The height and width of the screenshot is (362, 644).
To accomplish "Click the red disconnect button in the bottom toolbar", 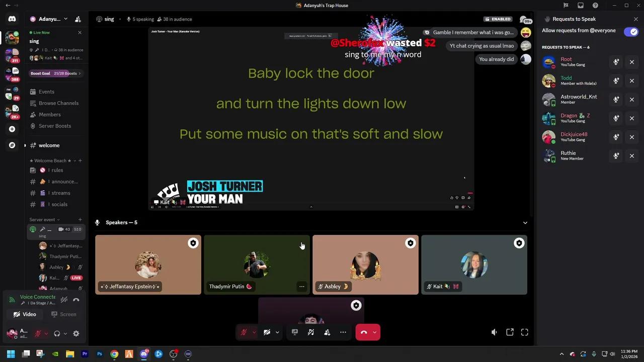I will pyautogui.click(x=364, y=332).
